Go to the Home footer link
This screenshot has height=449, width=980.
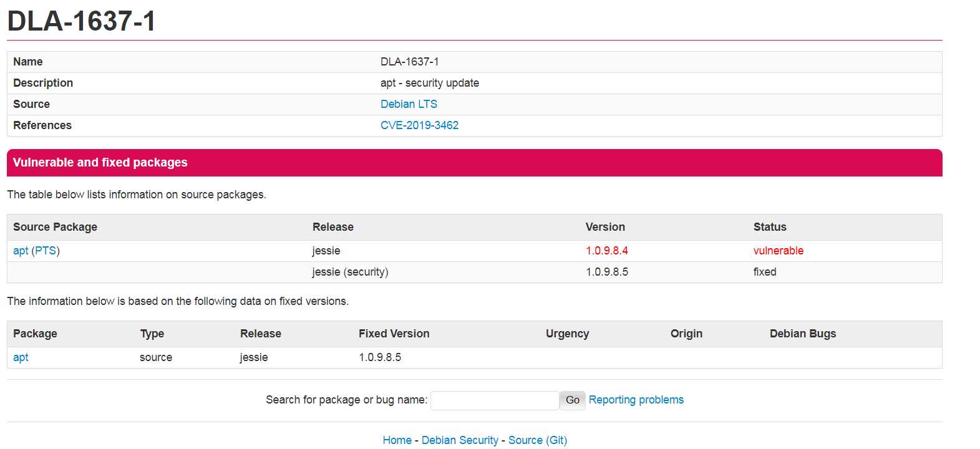(397, 440)
